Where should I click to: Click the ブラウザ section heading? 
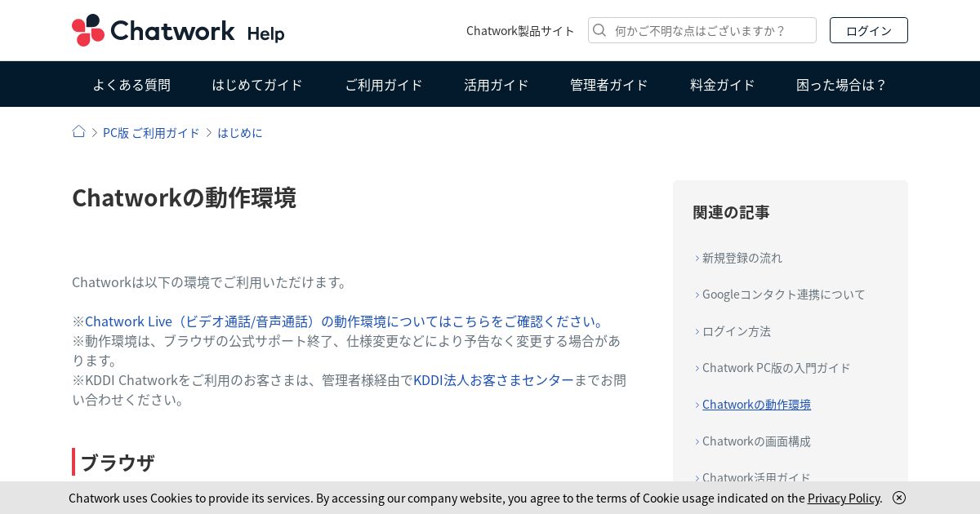point(117,463)
